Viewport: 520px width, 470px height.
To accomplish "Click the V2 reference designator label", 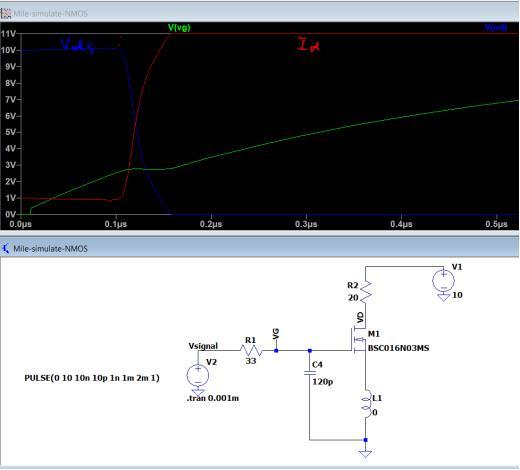I will click(x=212, y=362).
